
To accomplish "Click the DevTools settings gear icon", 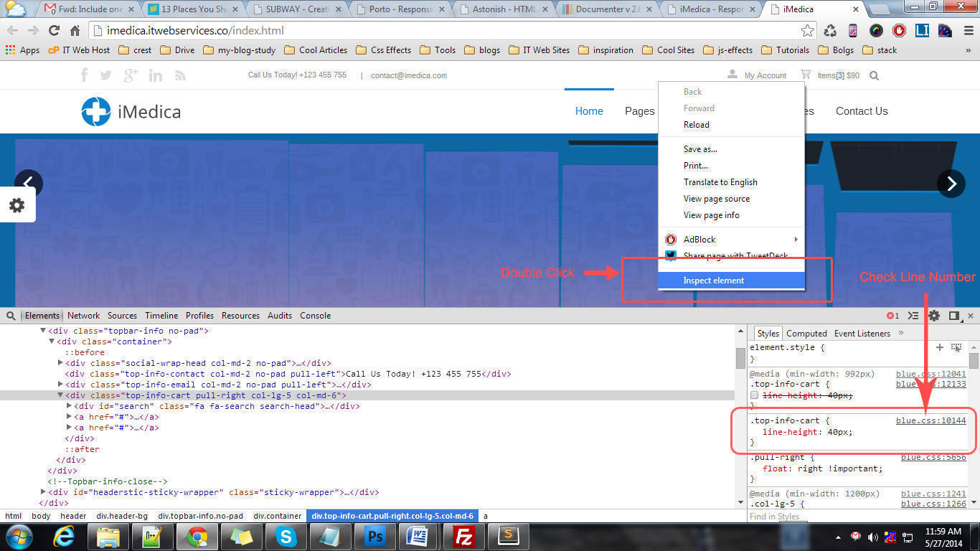I will coord(933,316).
